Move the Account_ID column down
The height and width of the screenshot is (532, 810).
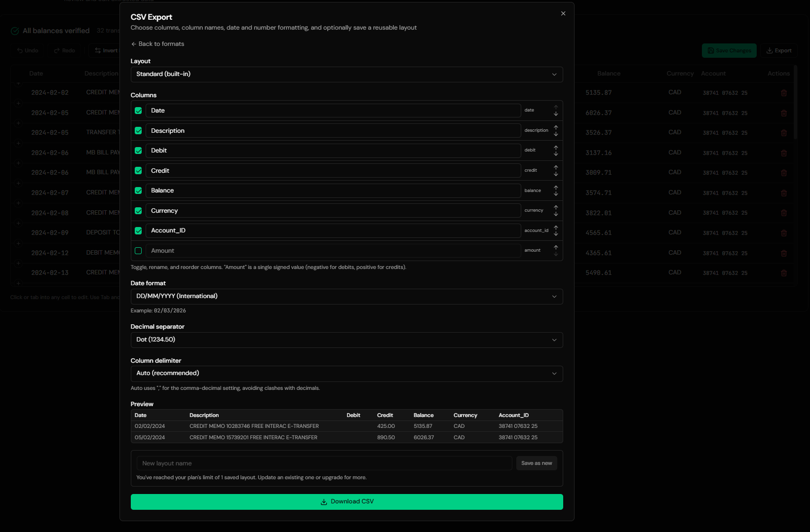click(556, 234)
